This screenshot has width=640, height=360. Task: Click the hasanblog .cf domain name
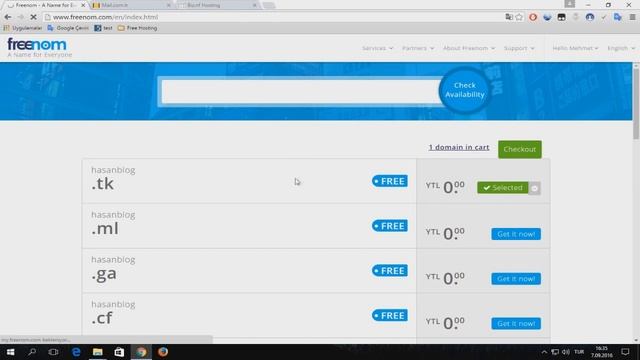113,313
